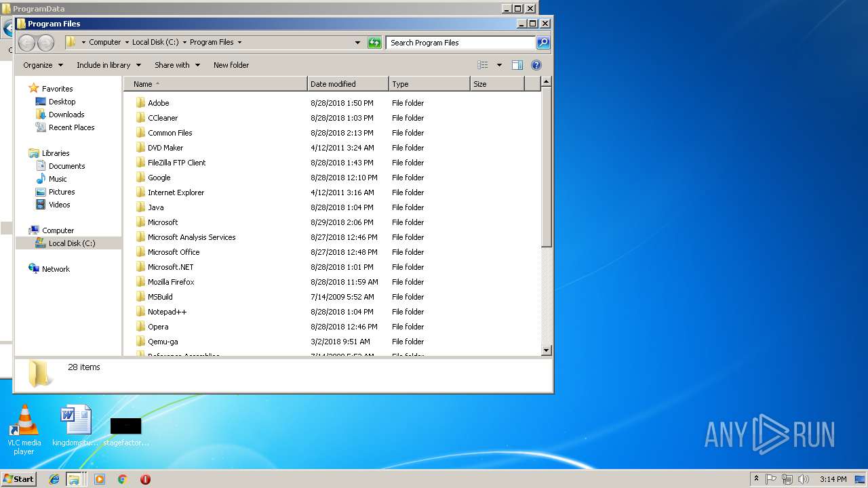Sort by the Size column header
The height and width of the screenshot is (488, 868).
pyautogui.click(x=497, y=84)
